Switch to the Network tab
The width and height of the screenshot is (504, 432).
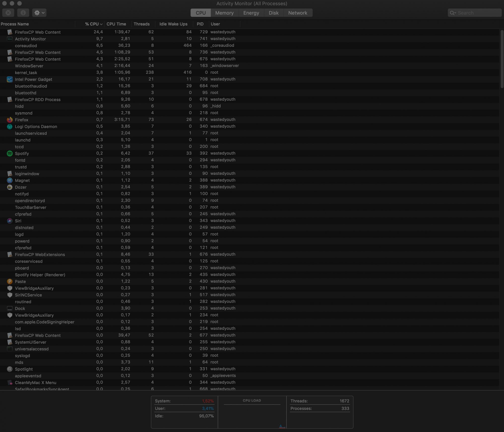[298, 13]
